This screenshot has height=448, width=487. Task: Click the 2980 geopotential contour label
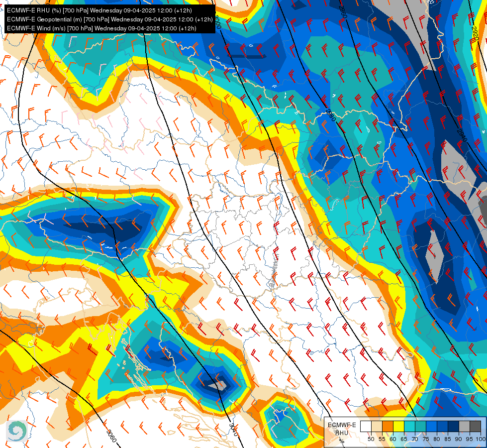pyautogui.click(x=331, y=115)
